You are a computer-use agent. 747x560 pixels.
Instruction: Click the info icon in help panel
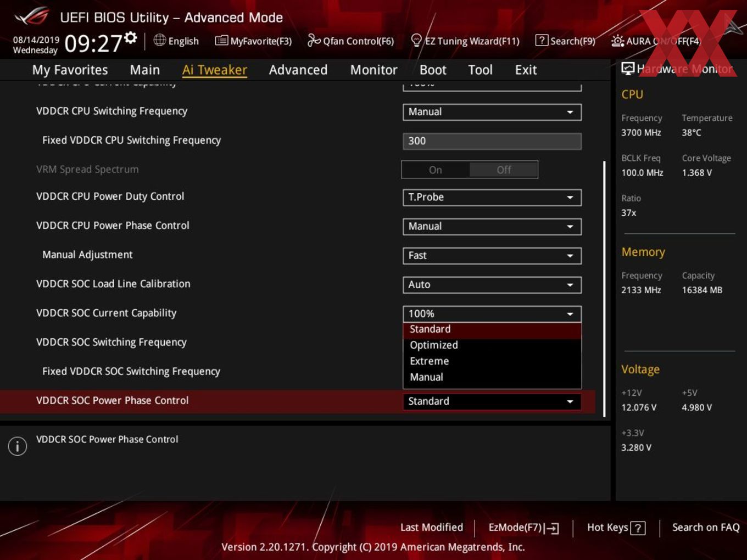point(18,446)
